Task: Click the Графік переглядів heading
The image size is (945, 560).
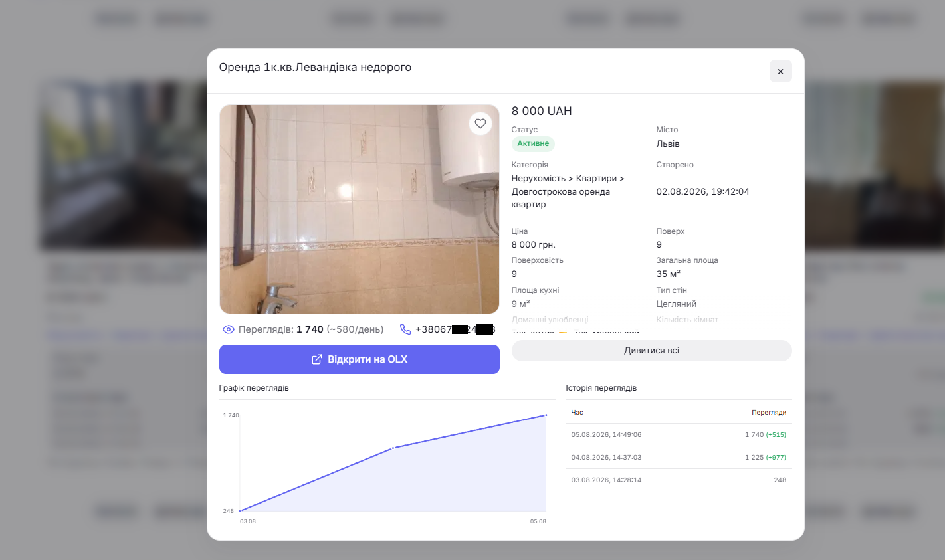Action: [254, 388]
